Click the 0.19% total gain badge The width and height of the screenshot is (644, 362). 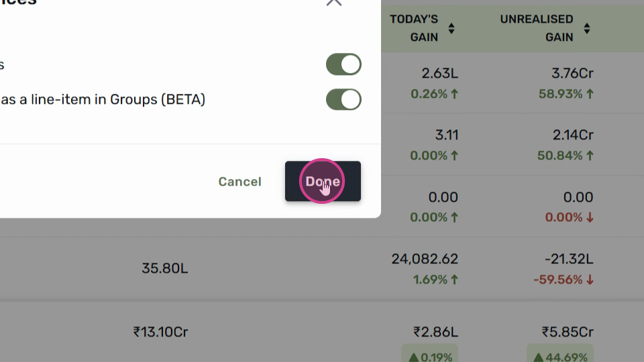click(429, 355)
